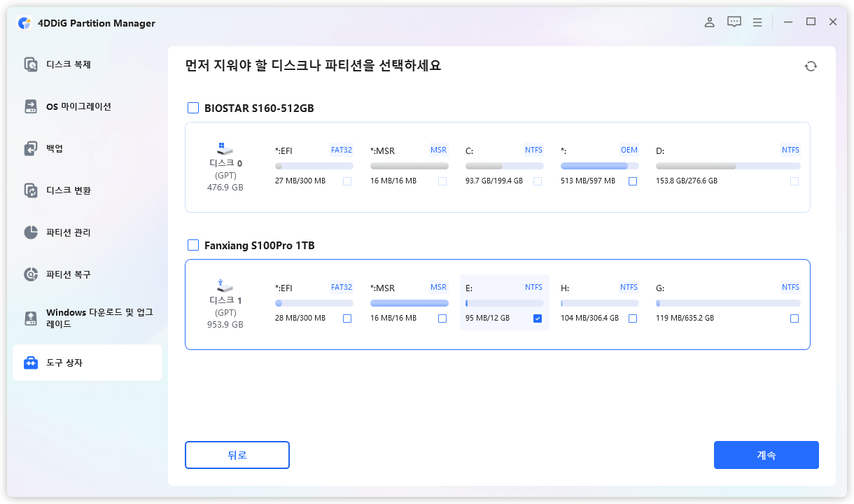Click the 디스크 1 USB drive icon
Image resolution: width=854 pixels, height=504 pixels.
225,286
